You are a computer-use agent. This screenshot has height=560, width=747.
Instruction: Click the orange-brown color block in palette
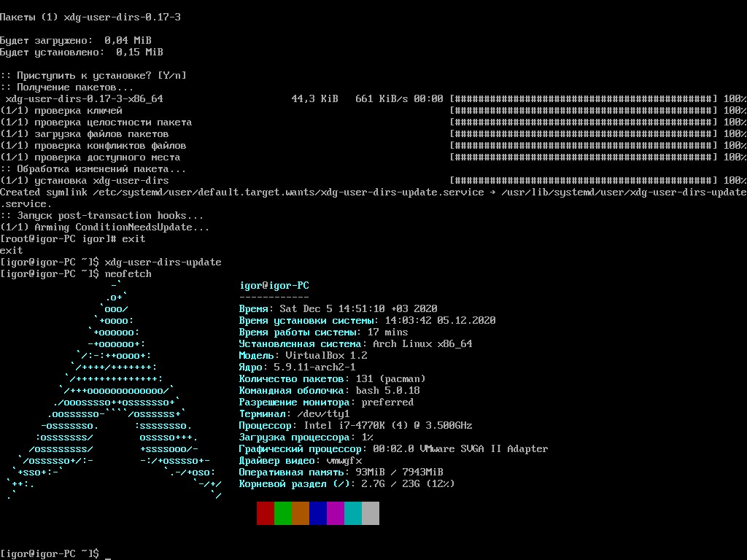(x=301, y=513)
